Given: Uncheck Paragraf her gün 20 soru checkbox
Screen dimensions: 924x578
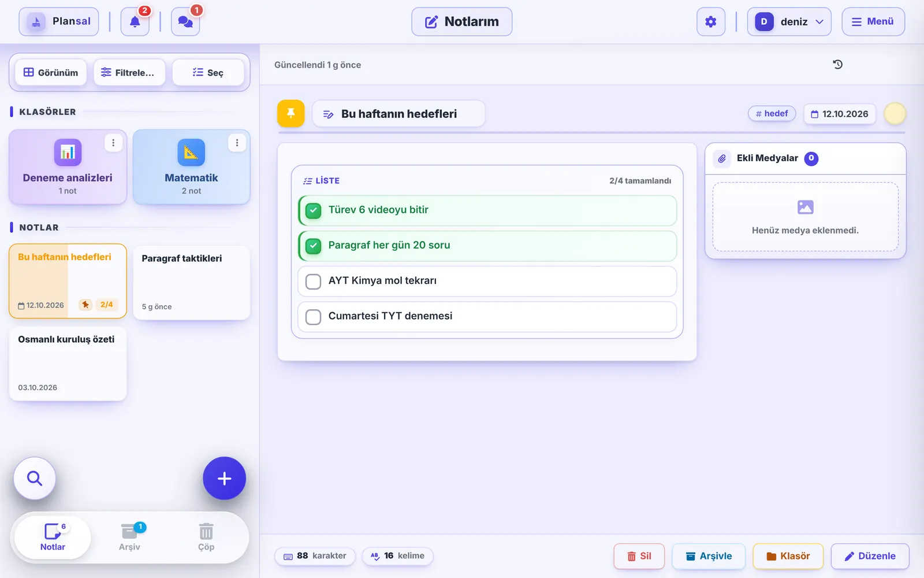Looking at the screenshot, I should pos(313,246).
